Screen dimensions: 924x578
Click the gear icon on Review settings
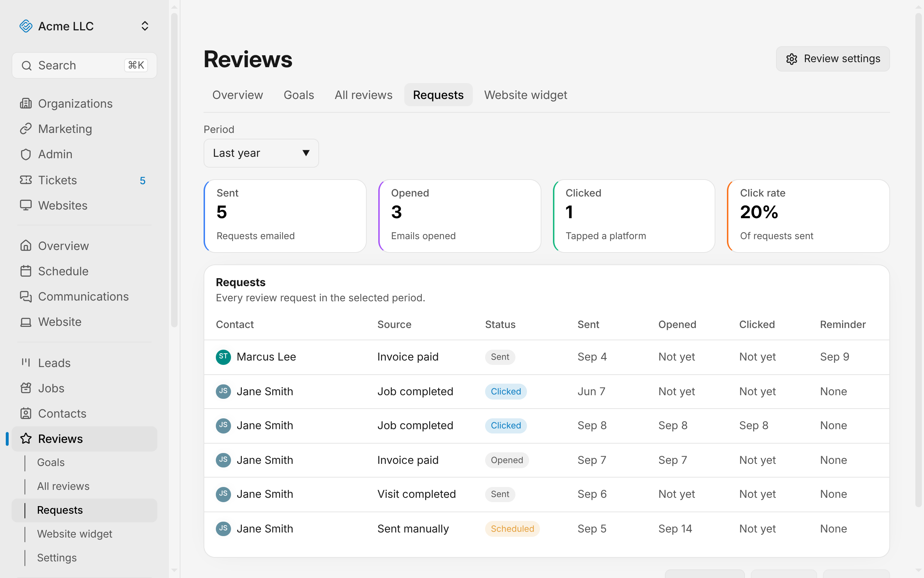click(792, 59)
